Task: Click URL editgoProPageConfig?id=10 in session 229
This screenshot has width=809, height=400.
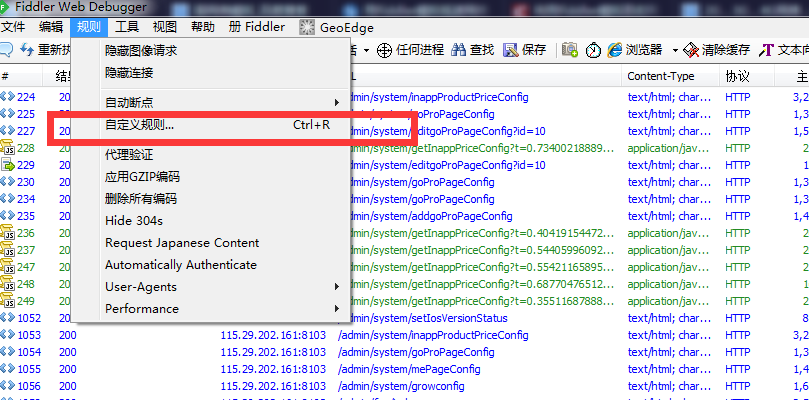Action: tap(448, 165)
